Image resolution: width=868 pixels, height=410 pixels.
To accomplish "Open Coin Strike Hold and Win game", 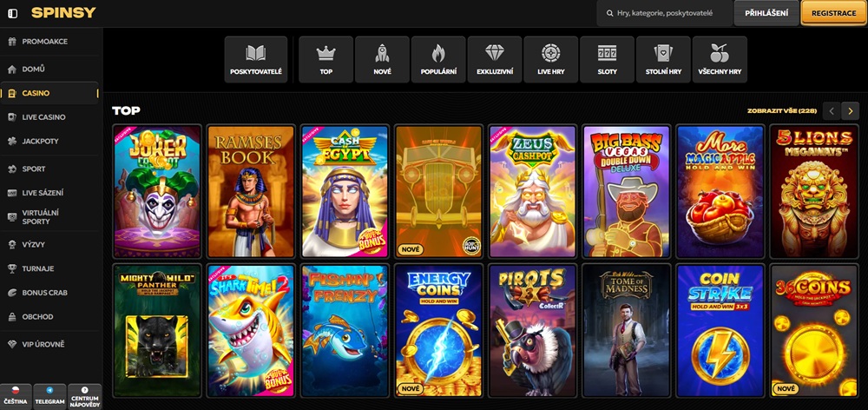I will click(720, 331).
